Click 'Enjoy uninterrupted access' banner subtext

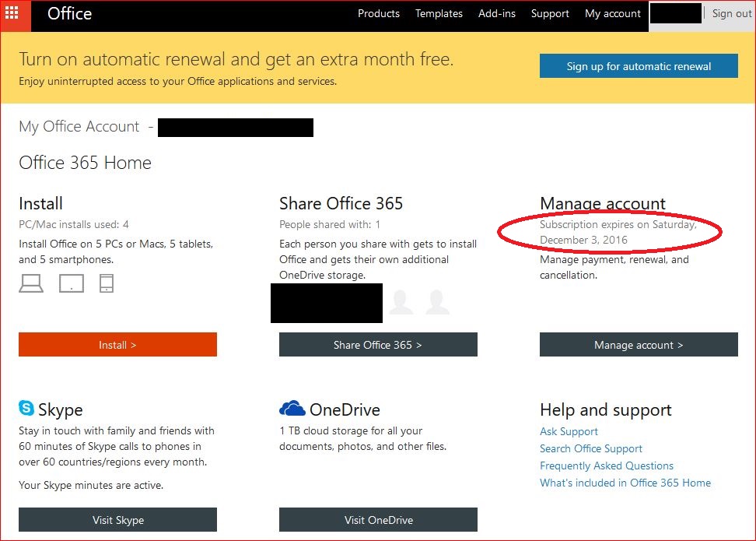pos(178,81)
